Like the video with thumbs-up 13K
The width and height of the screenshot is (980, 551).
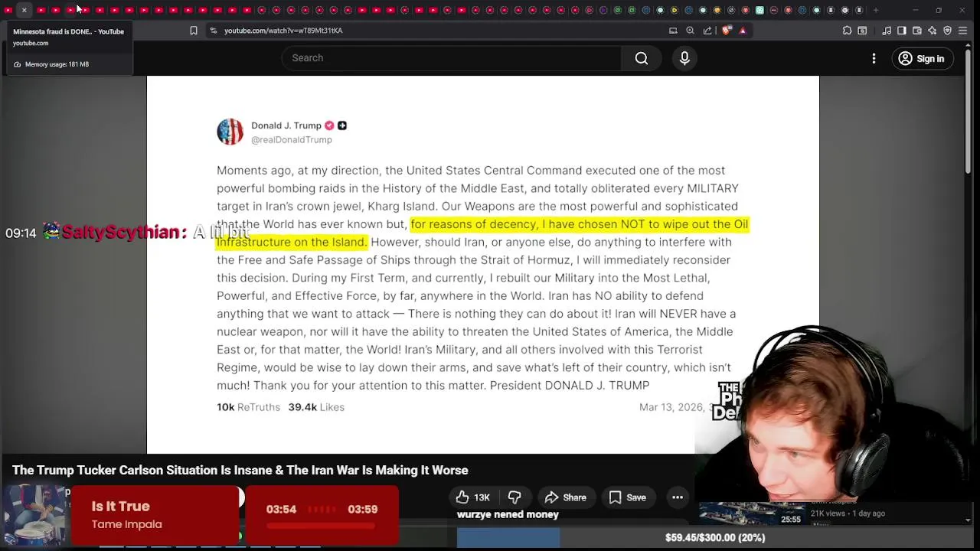(x=473, y=497)
